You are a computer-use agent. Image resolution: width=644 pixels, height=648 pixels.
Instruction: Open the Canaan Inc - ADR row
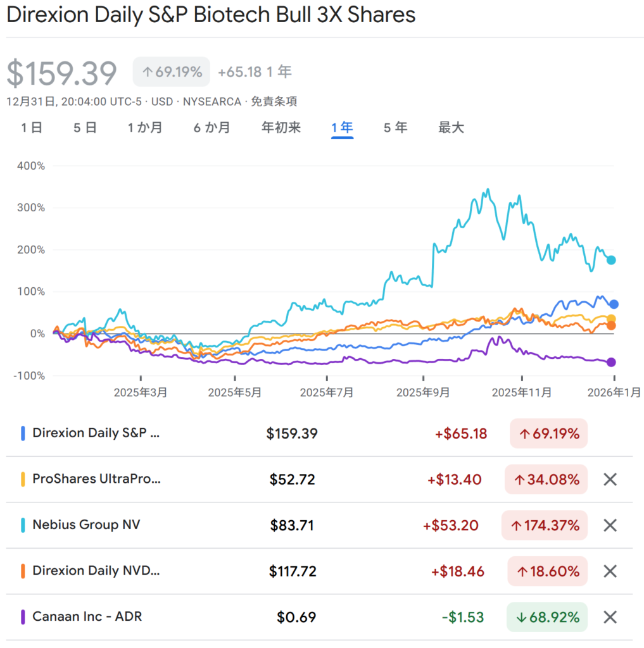click(x=87, y=617)
